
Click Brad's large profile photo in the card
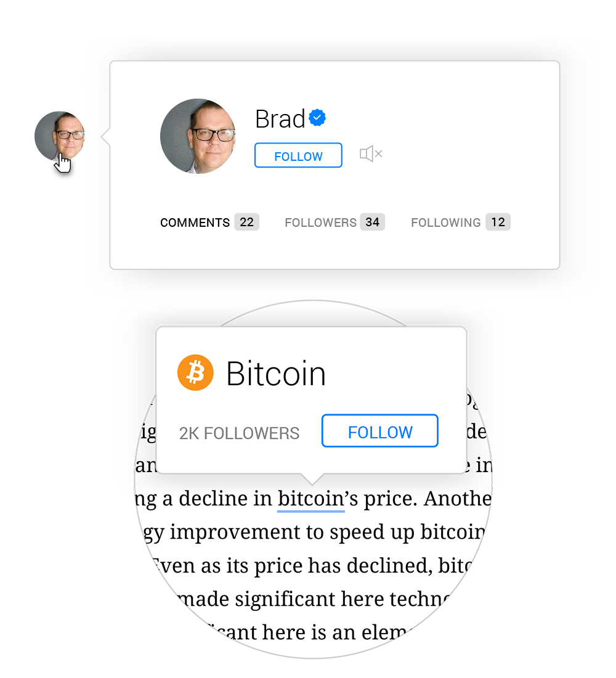[x=198, y=136]
